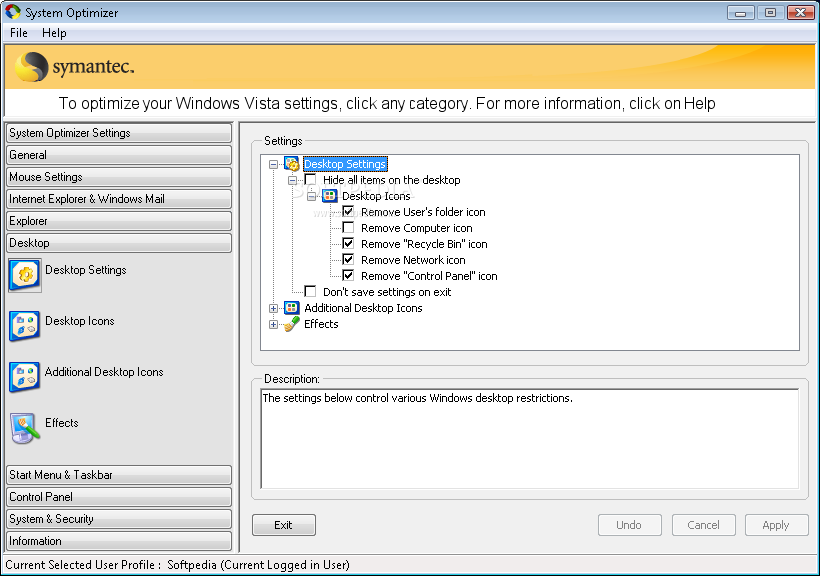
Task: Click the Desktop Settings tree node icon
Action: click(x=292, y=164)
